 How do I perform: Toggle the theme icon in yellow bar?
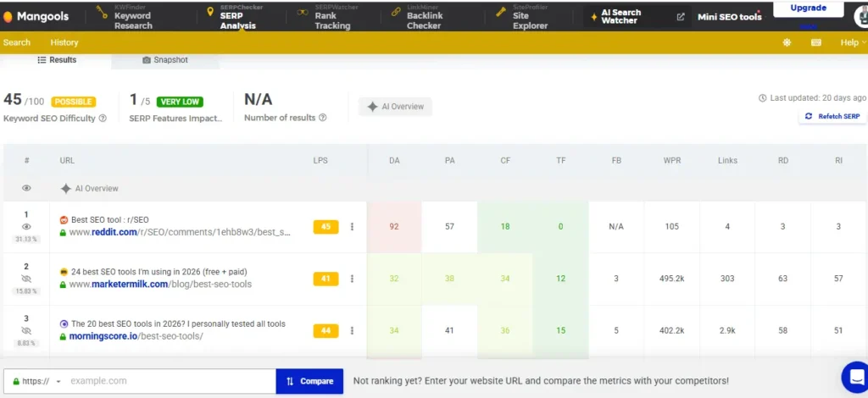[787, 42]
